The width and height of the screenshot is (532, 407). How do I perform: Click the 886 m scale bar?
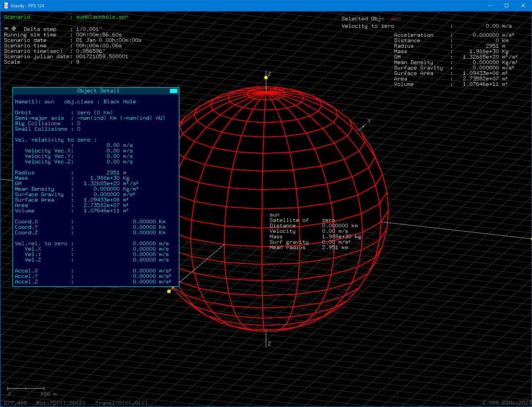[x=26, y=389]
